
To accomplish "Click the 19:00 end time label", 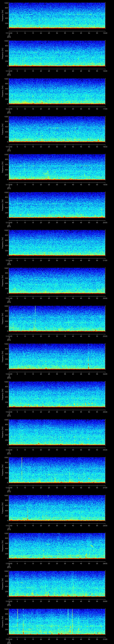I will pyautogui.click(x=105, y=184).
